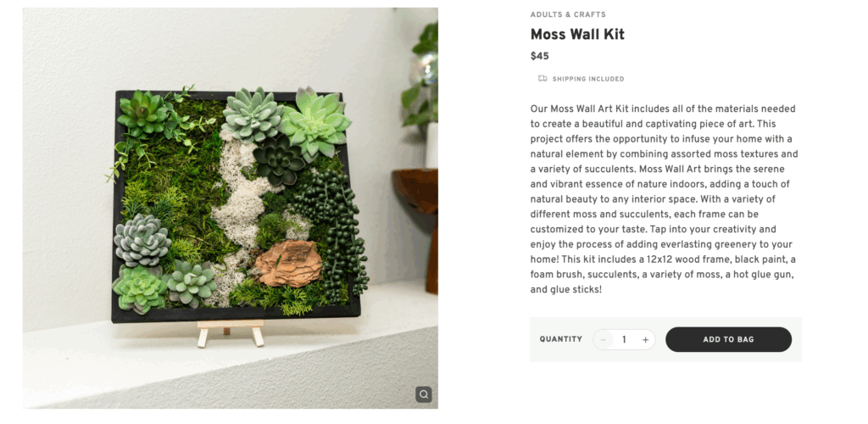Click the product description paragraph
This screenshot has width=868, height=424.
[x=664, y=199]
